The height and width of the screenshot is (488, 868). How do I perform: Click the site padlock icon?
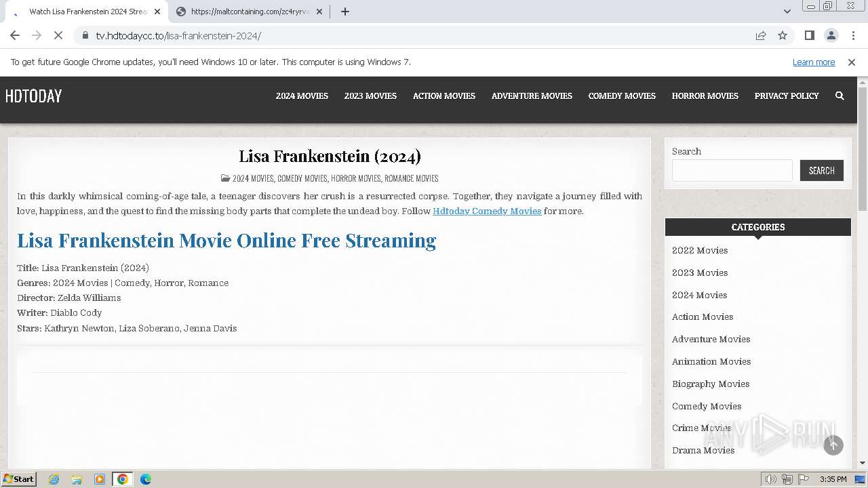coord(85,36)
